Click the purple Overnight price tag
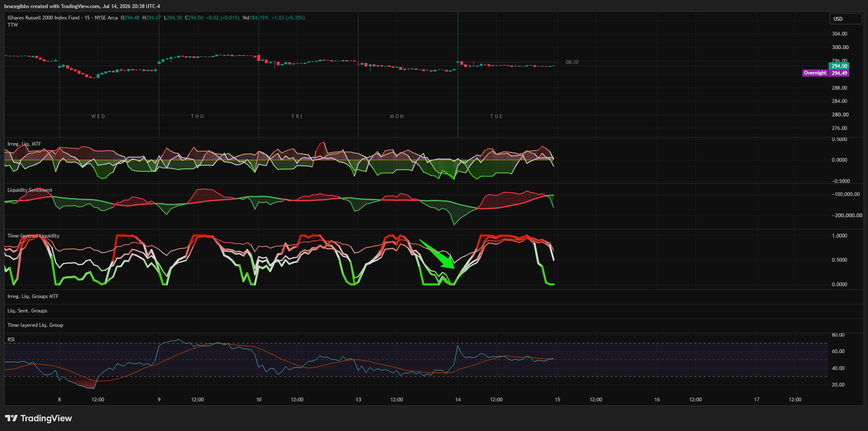 coord(815,73)
